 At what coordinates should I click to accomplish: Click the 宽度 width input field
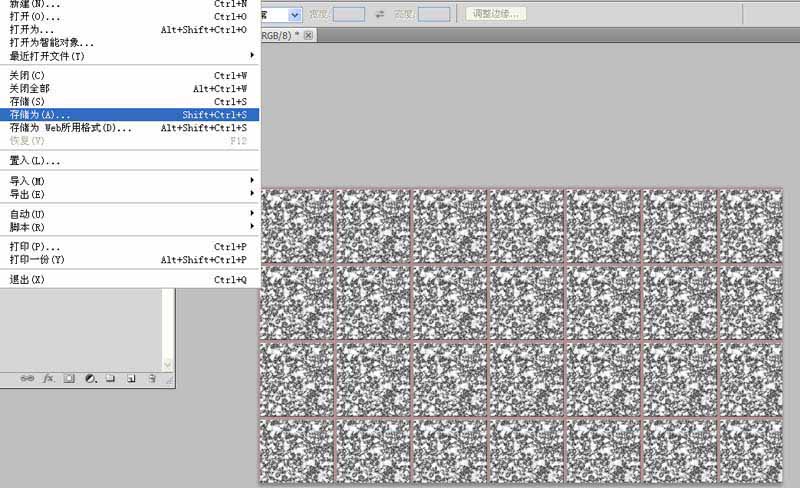point(348,15)
